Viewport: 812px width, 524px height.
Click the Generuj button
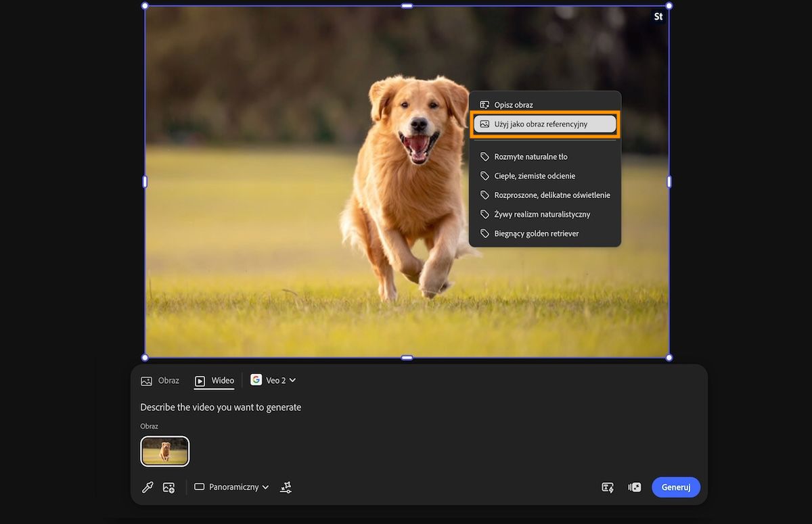pos(676,487)
